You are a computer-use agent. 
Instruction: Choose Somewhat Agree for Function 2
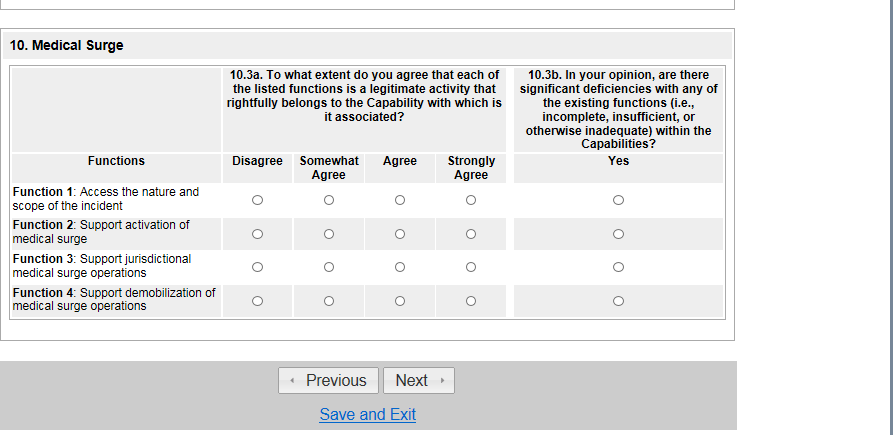[x=329, y=234]
